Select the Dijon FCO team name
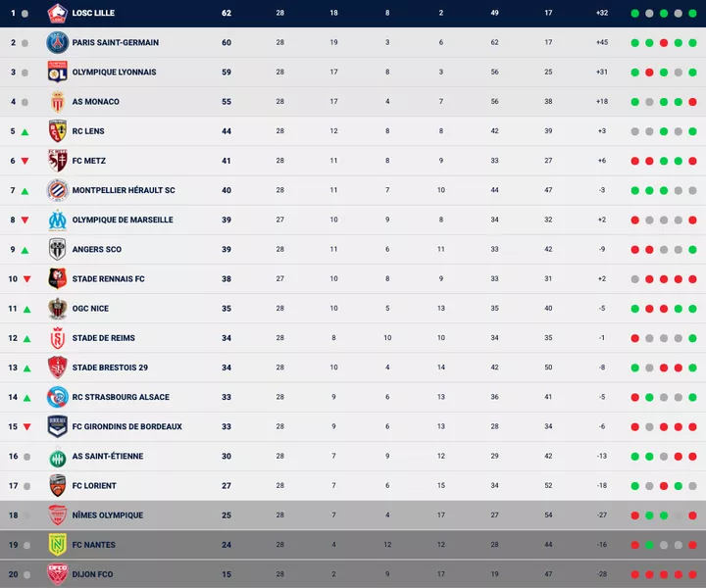This screenshot has height=588, width=706. coord(92,574)
